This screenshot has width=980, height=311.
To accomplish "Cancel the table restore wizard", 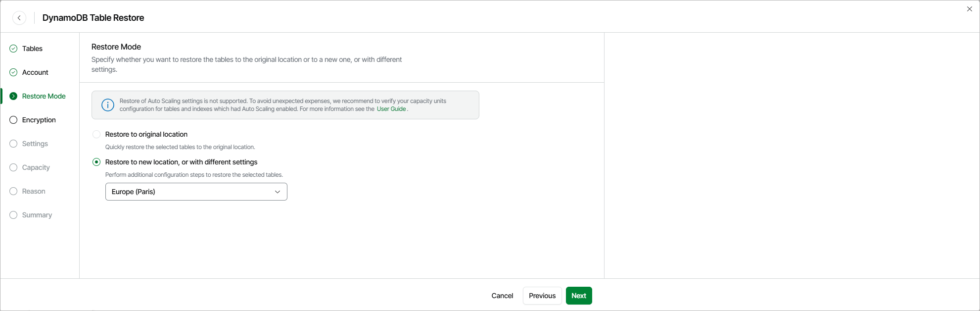I will (x=502, y=296).
